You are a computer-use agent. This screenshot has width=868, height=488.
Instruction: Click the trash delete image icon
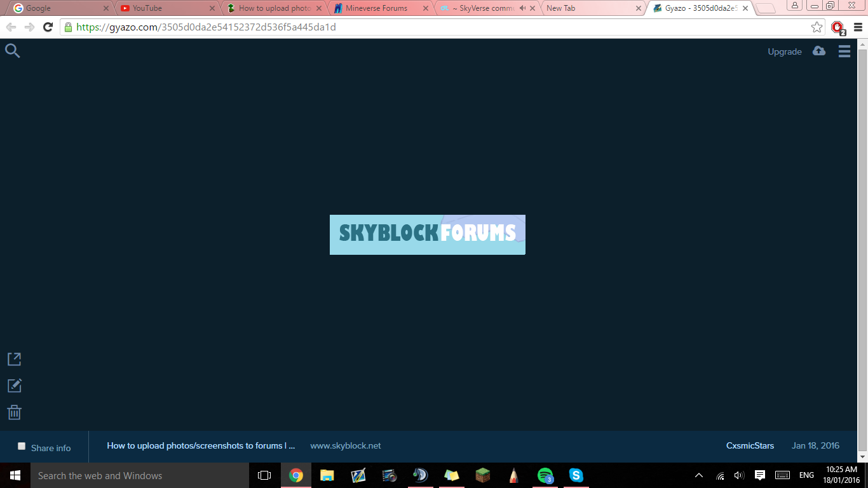[14, 412]
